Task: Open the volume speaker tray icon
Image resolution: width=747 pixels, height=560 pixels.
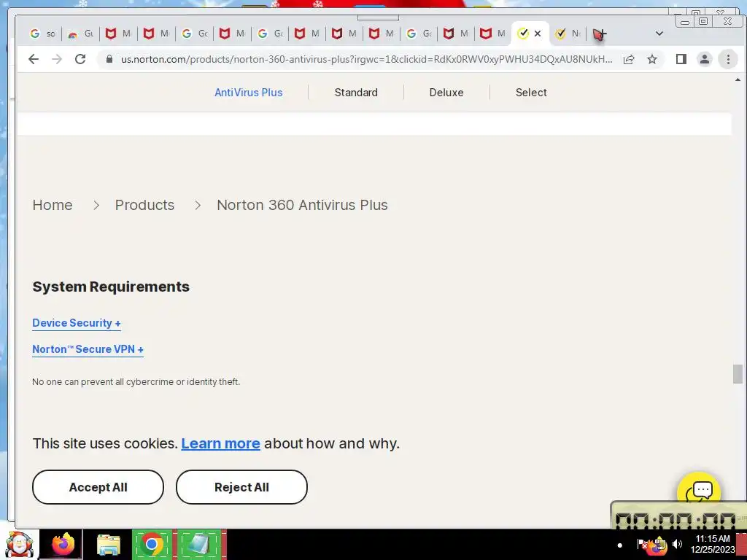Action: pos(677,544)
